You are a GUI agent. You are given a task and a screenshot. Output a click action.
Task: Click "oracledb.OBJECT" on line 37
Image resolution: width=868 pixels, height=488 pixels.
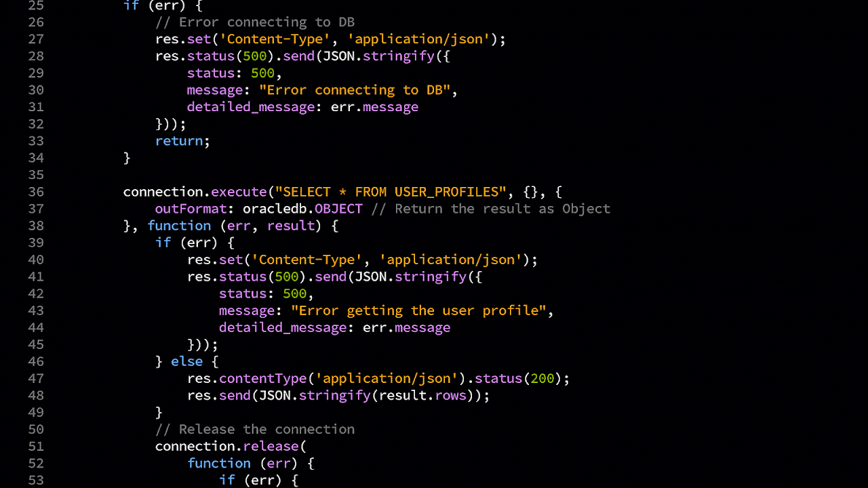pyautogui.click(x=303, y=209)
